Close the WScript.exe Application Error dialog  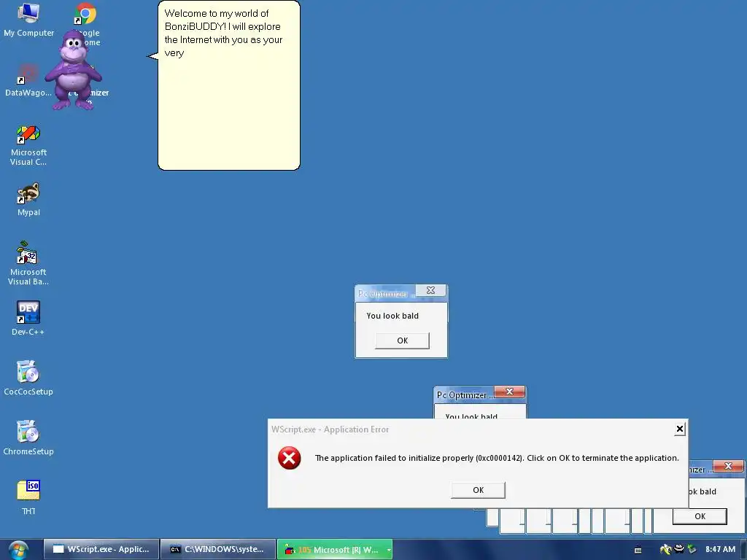pos(680,429)
